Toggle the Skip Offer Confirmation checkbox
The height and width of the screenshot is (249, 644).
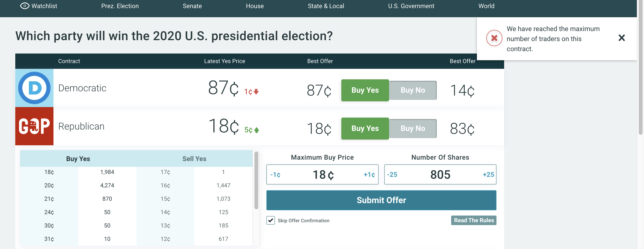click(x=270, y=220)
